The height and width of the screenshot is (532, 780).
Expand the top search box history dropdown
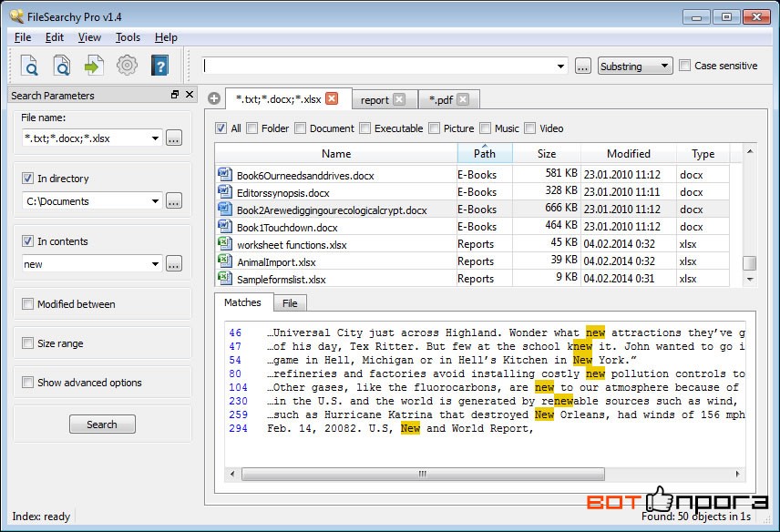pyautogui.click(x=560, y=66)
